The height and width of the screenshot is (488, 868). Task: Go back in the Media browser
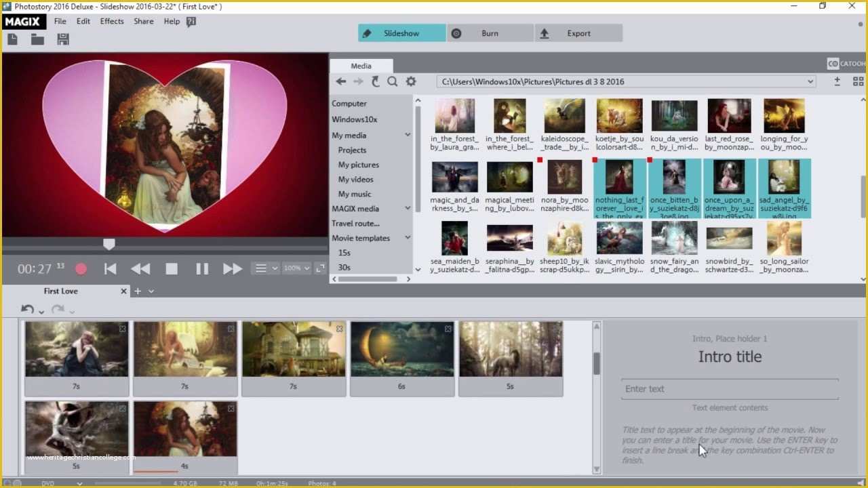pyautogui.click(x=341, y=81)
